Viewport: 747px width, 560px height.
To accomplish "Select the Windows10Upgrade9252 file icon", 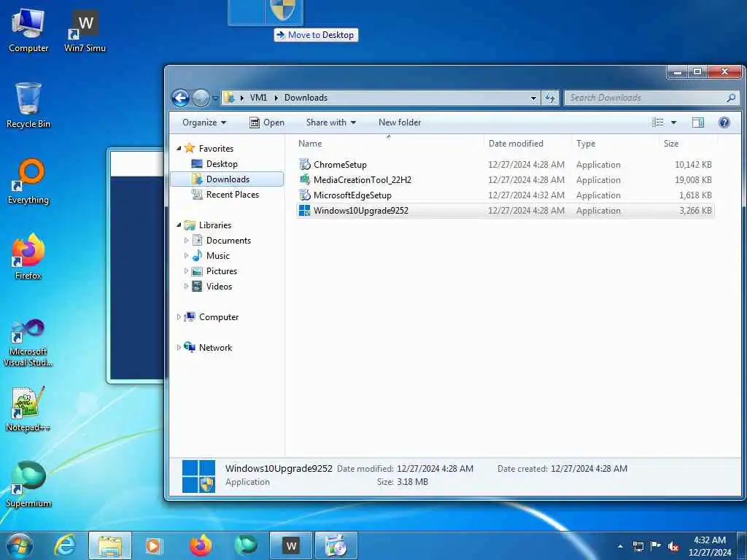I will [304, 211].
